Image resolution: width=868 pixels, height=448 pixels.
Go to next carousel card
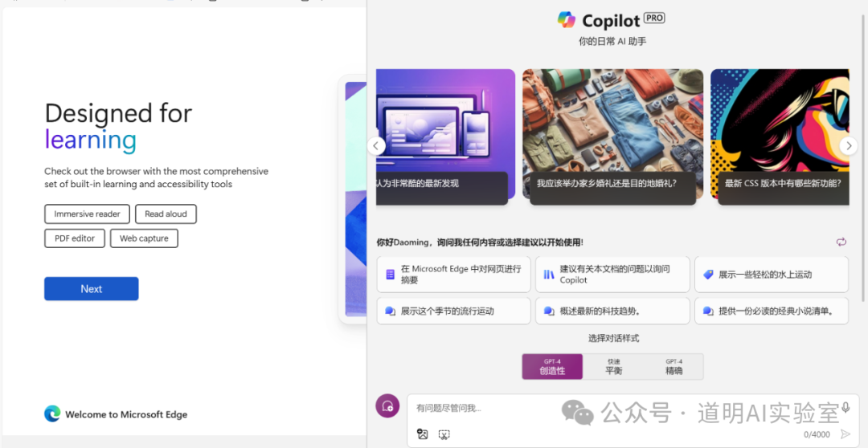click(x=848, y=146)
